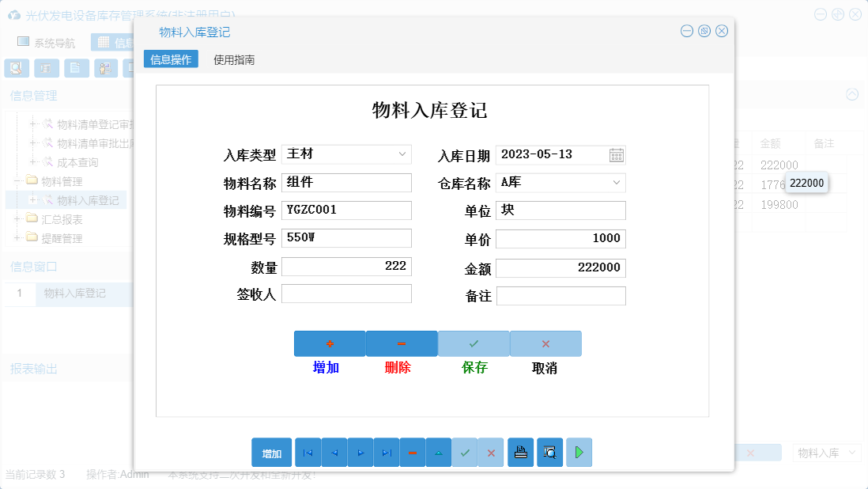868x489 pixels.
Task: Click into the 签收人 input field
Action: [x=346, y=294]
